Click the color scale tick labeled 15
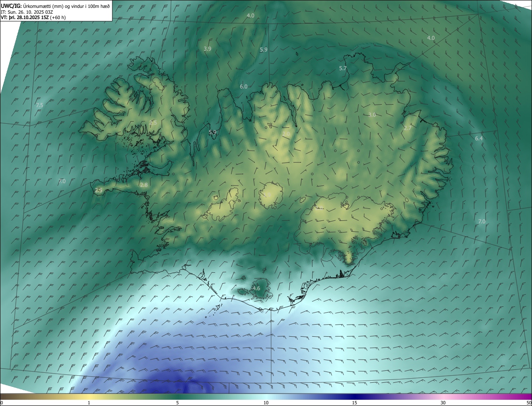 [355, 403]
